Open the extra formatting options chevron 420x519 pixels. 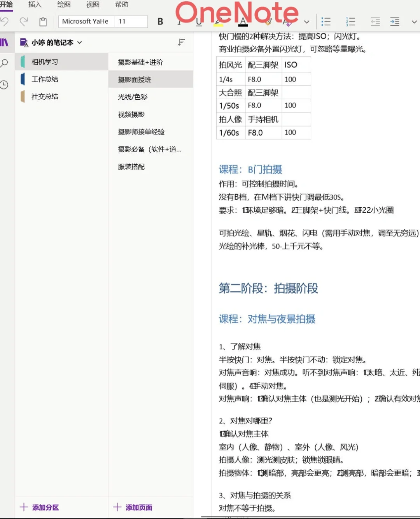point(307,22)
